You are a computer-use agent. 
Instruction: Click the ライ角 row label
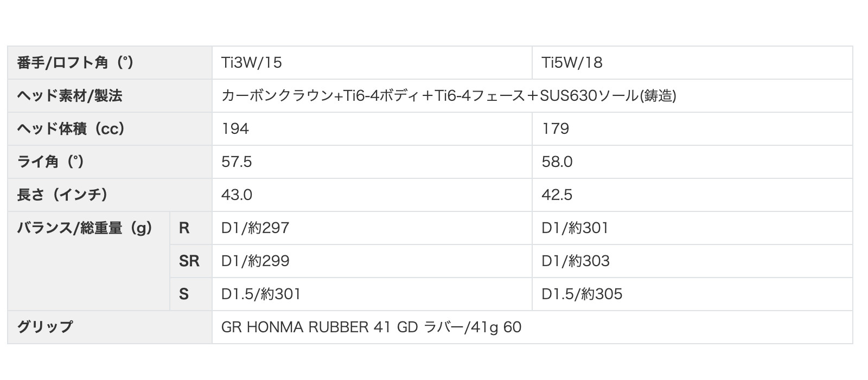(x=50, y=162)
